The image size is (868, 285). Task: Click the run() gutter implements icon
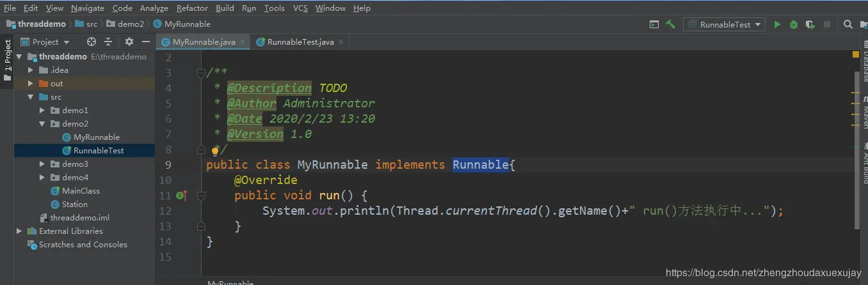point(182,196)
